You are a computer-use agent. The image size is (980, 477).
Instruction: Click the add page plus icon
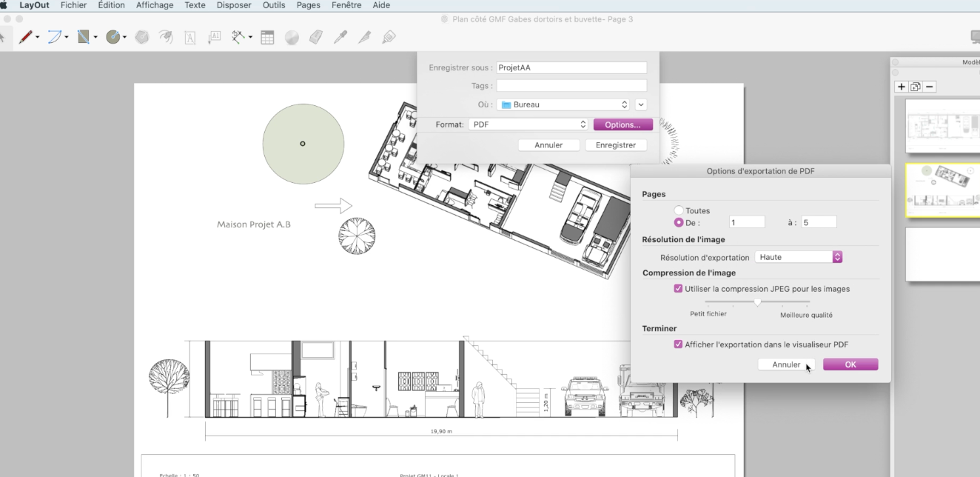click(901, 87)
